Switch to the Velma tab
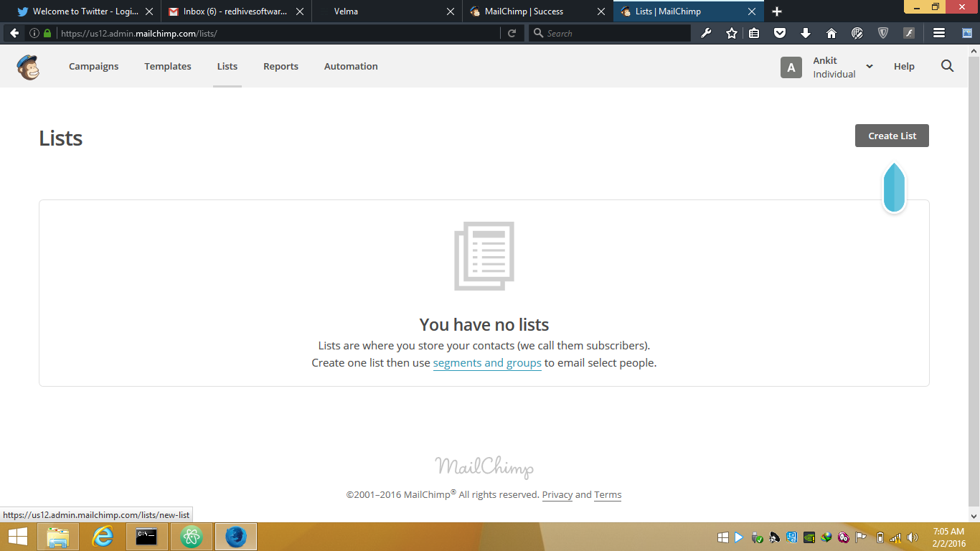Viewport: 980px width, 551px height. [x=387, y=11]
